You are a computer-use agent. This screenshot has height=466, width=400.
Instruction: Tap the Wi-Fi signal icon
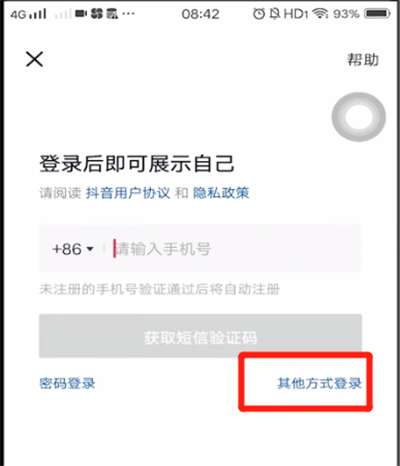(320, 14)
